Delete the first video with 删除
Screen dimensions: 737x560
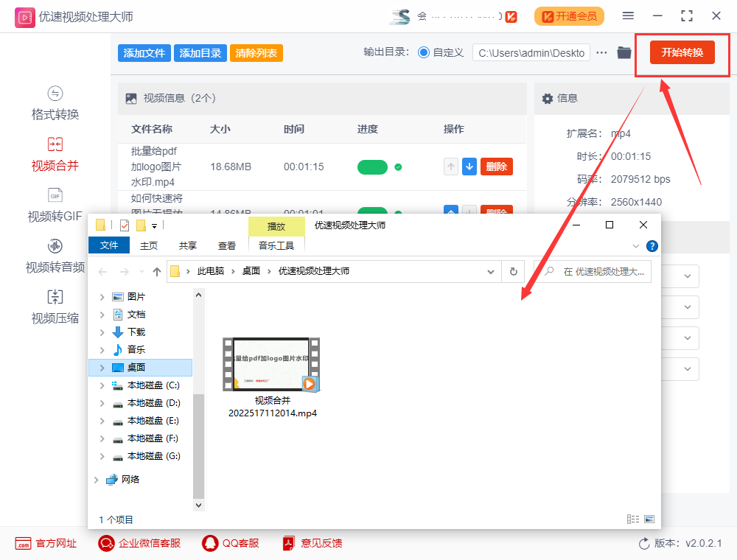496,167
